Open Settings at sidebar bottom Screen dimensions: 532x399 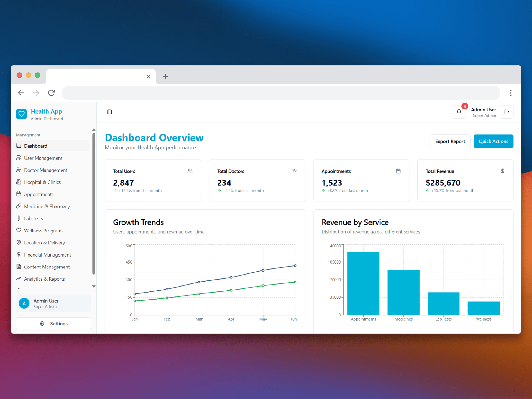pyautogui.click(x=53, y=323)
